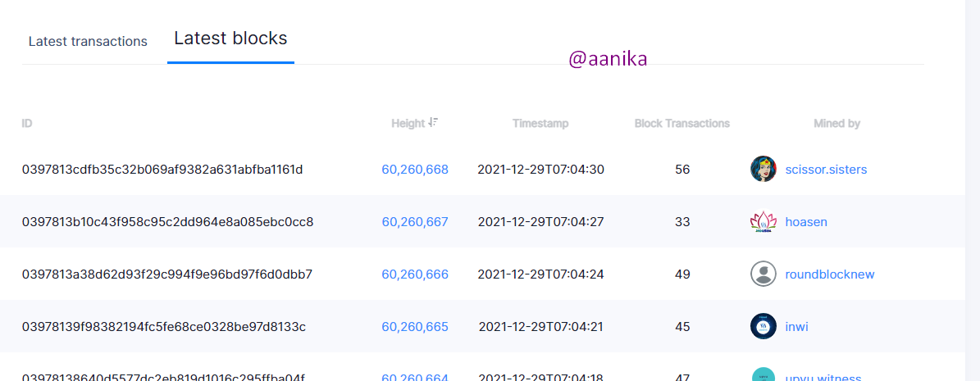The height and width of the screenshot is (381, 980).
Task: Open the hoasen witness profile link
Action: [806, 222]
